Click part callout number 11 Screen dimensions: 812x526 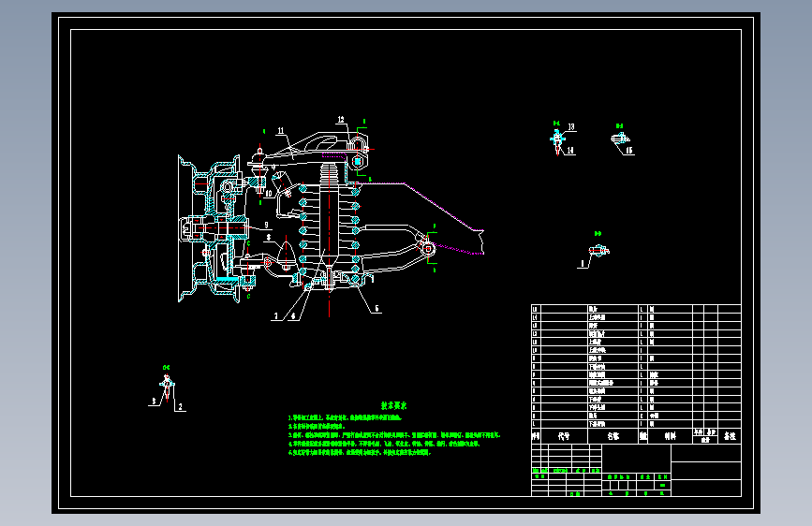tap(281, 131)
